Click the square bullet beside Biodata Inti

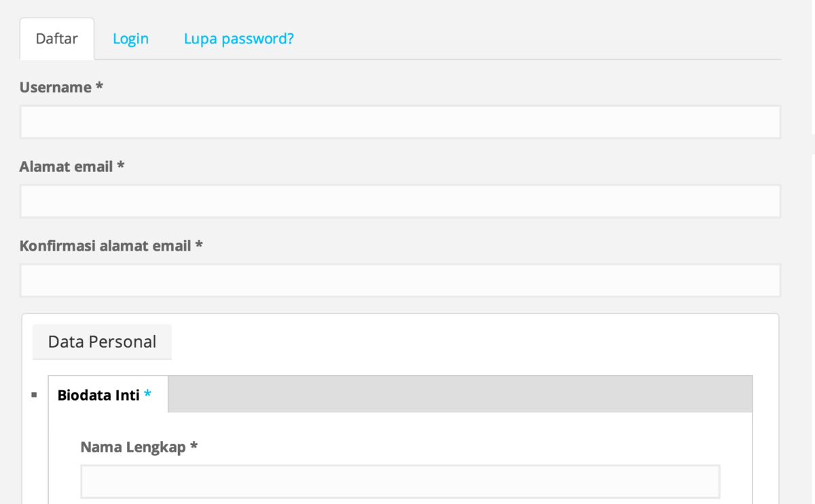(35, 395)
